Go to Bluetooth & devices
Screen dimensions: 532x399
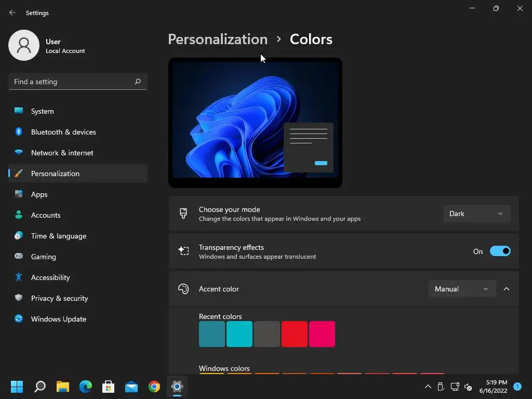(78, 132)
